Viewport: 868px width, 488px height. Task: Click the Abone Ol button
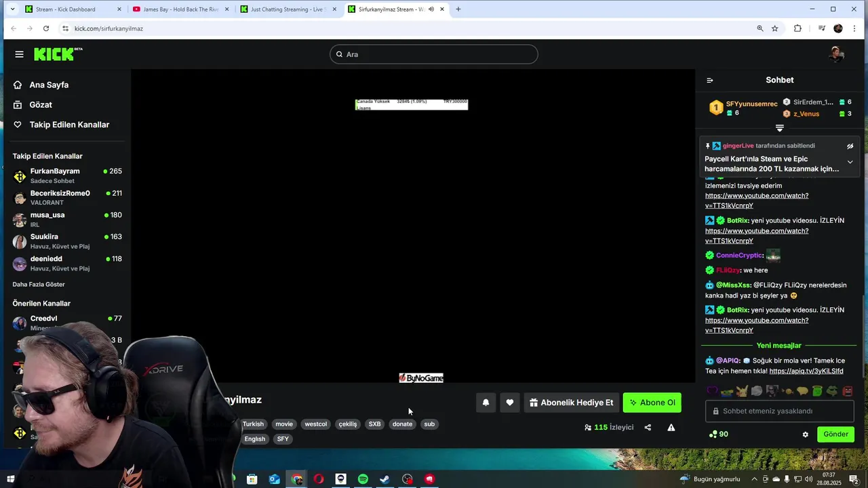click(652, 403)
